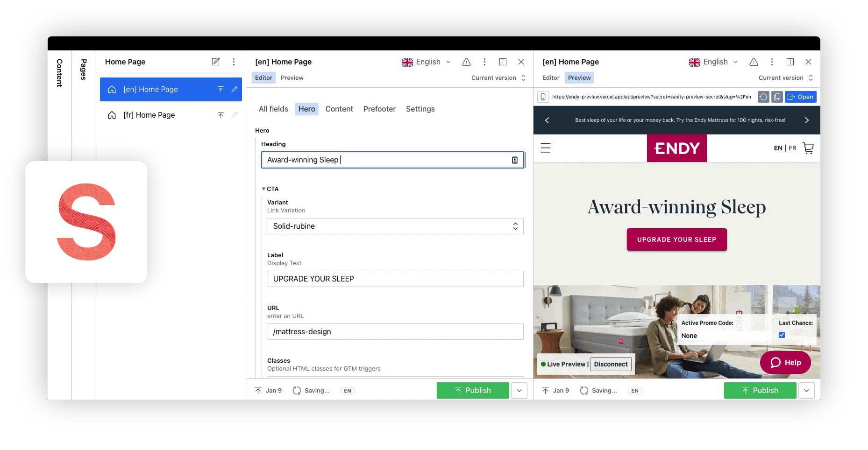Image resolution: width=868 pixels, height=450 pixels.
Task: Toggle the Last Chance checkbox in the preview
Action: pos(782,335)
